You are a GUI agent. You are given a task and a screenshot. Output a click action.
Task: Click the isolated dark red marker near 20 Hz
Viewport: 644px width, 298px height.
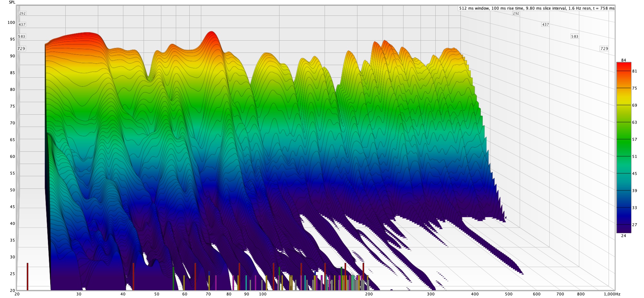pyautogui.click(x=28, y=276)
